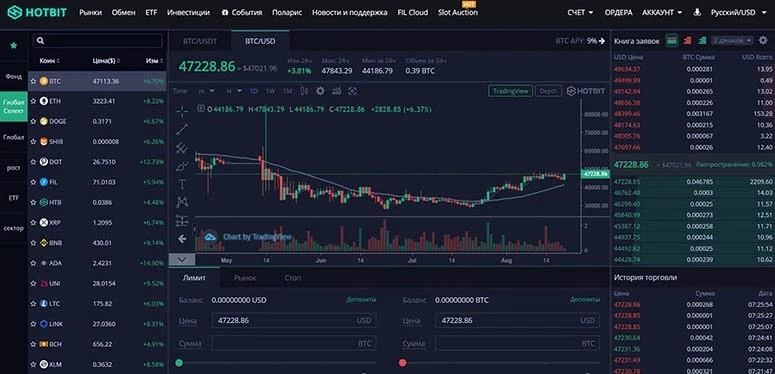Switch to the BTC/USDT tab
The width and height of the screenshot is (775, 374).
200,42
